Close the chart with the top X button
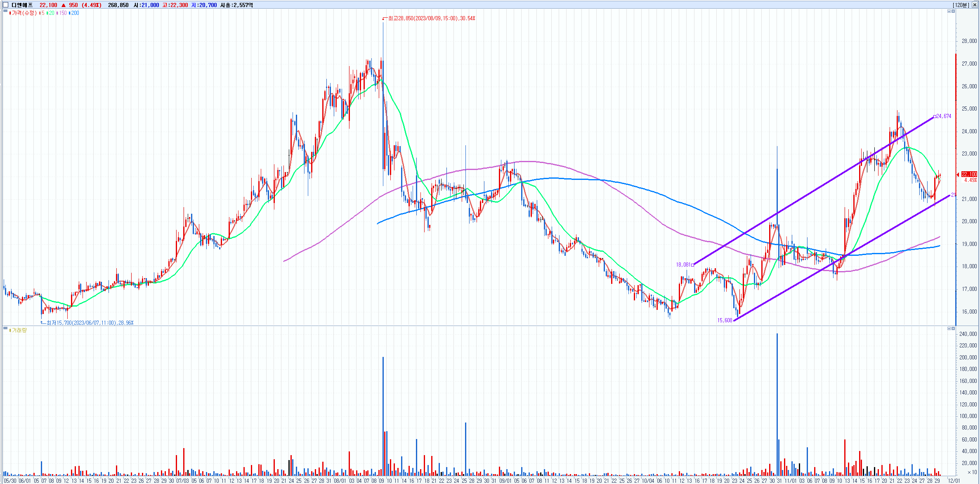980x484 pixels. [975, 5]
